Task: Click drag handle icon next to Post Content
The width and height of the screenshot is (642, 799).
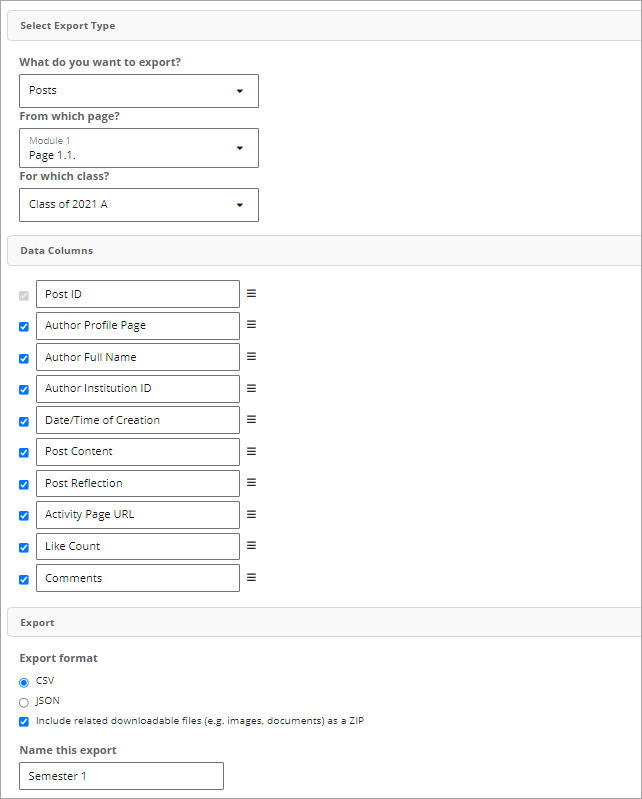Action: [x=251, y=451]
